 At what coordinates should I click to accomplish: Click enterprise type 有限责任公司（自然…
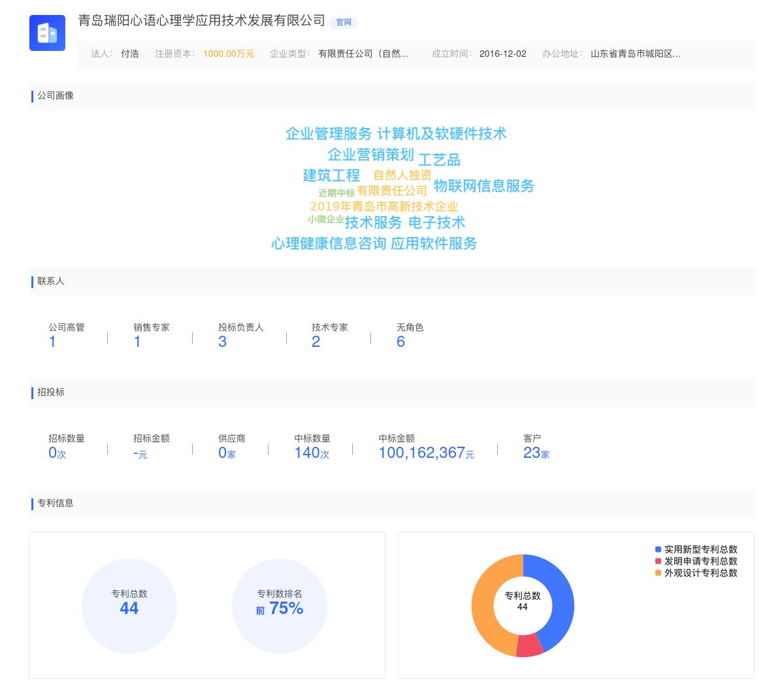[x=363, y=54]
